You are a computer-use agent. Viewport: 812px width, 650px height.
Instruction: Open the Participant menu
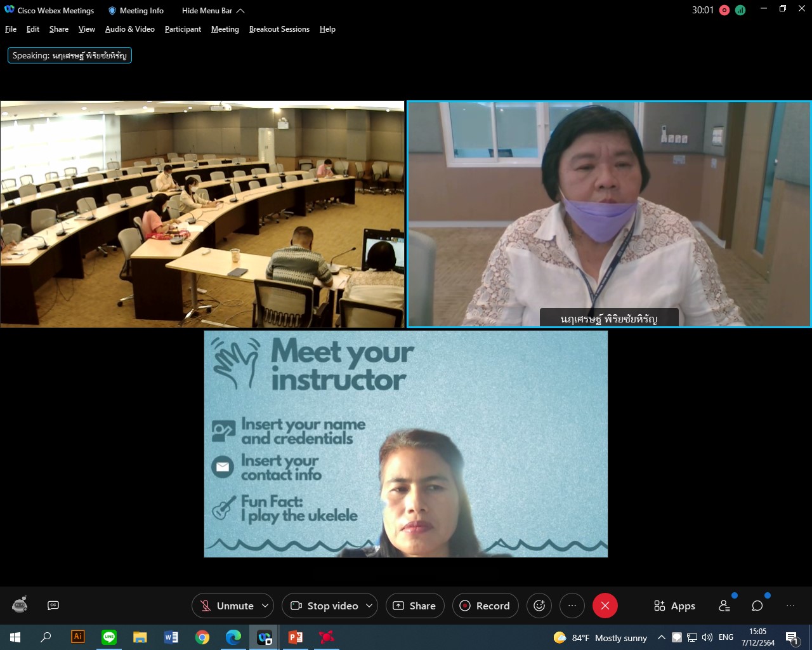(x=183, y=29)
